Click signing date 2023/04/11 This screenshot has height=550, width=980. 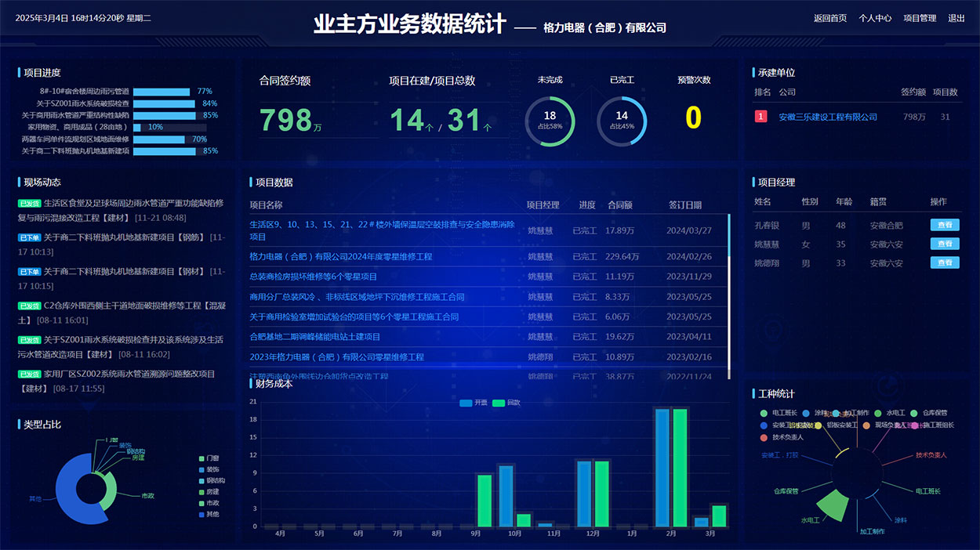689,337
